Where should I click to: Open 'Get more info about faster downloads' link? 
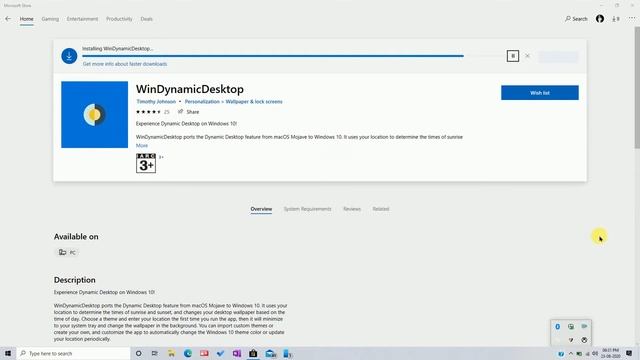pos(125,64)
